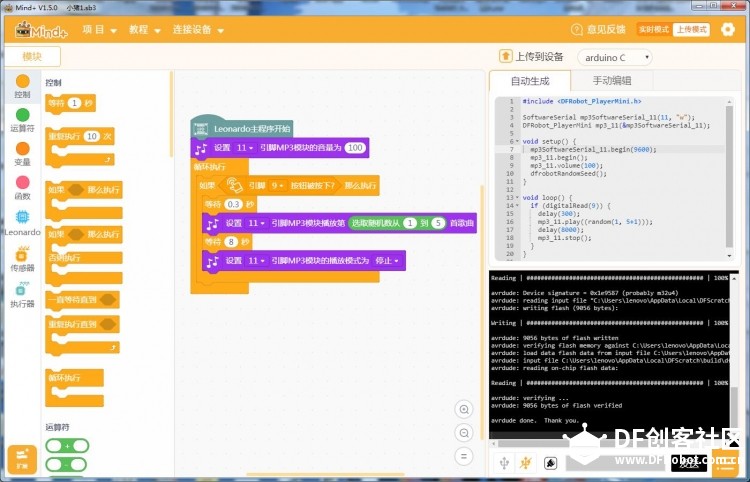750x482 pixels.
Task: Click the 意见反馈 question mark icon
Action: point(576,30)
